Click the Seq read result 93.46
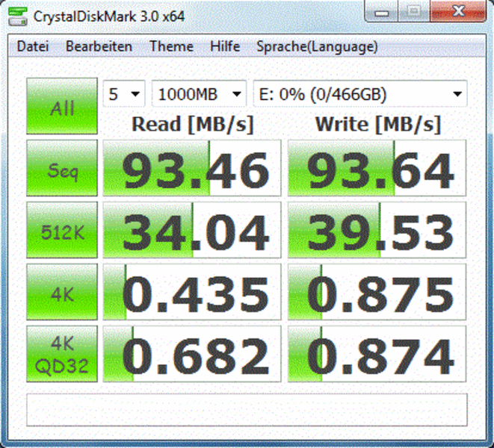 click(192, 168)
